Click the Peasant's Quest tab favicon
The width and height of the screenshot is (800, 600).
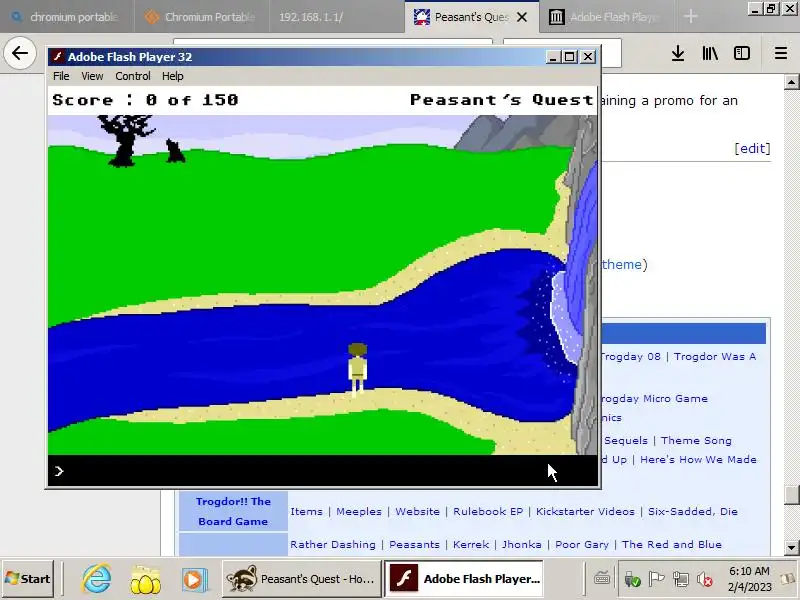click(421, 17)
